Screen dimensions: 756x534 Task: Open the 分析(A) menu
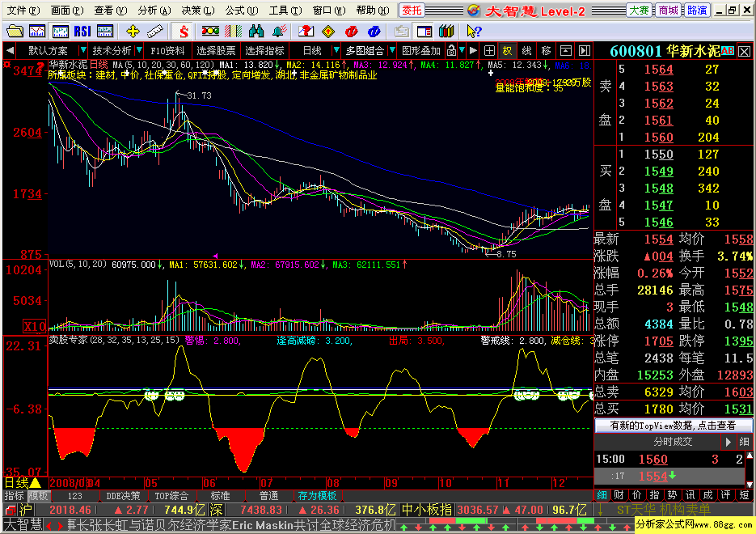[154, 11]
